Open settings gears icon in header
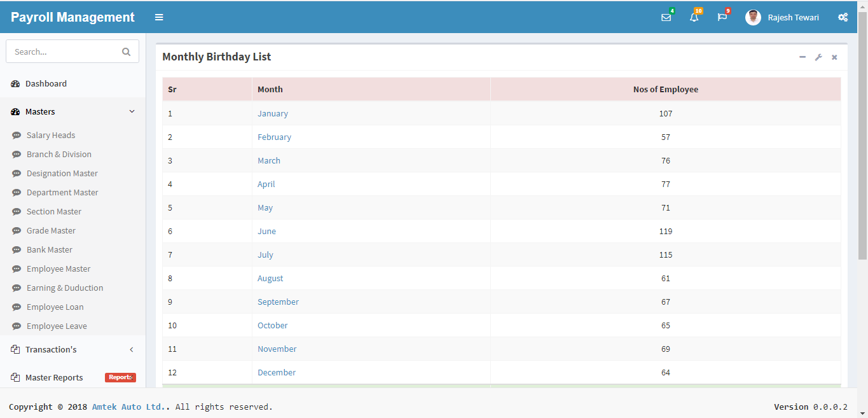 point(843,17)
